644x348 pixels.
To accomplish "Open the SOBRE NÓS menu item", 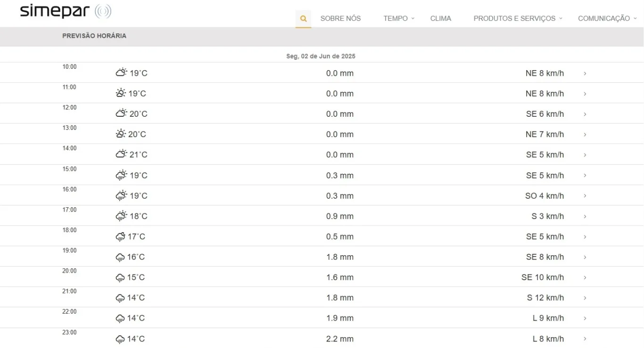I will (x=340, y=18).
